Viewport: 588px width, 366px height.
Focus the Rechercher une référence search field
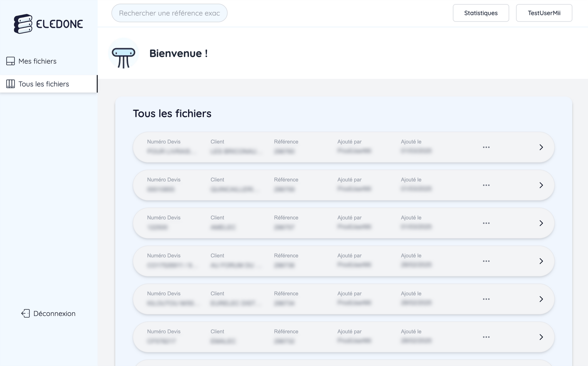pyautogui.click(x=169, y=13)
